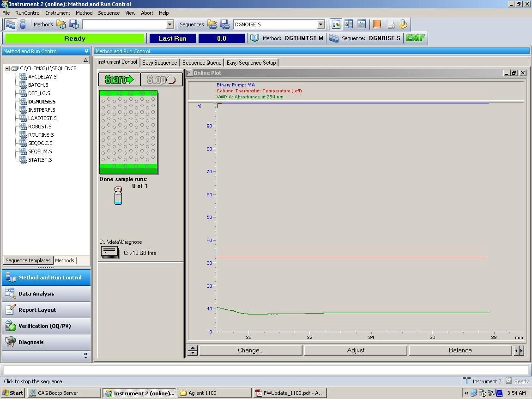Switch to FWUpdate_1100.pdf in taskbar
This screenshot has height=399, width=532.
coord(290,393)
